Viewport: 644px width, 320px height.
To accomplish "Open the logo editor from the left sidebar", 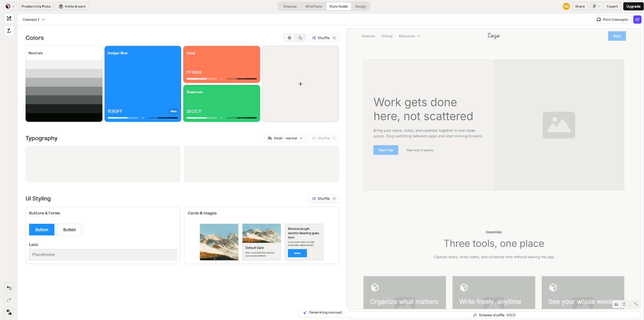I will click(x=9, y=31).
